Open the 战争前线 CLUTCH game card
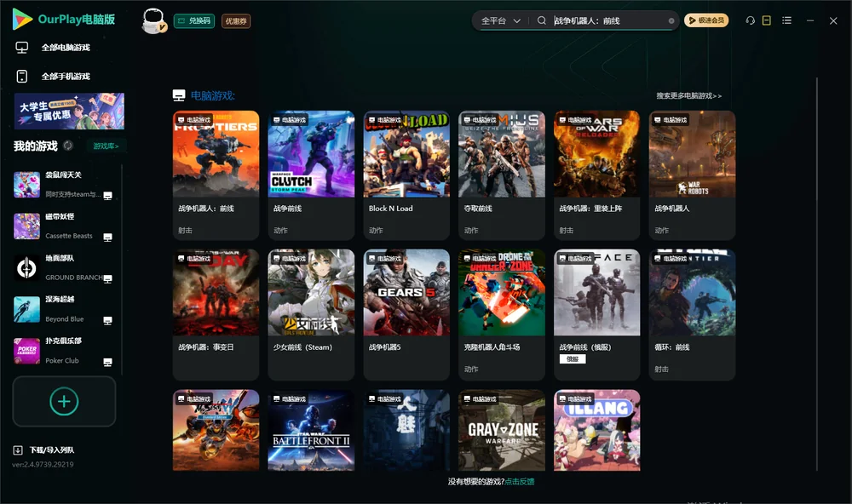Viewport: 852px width, 504px height. click(x=311, y=175)
